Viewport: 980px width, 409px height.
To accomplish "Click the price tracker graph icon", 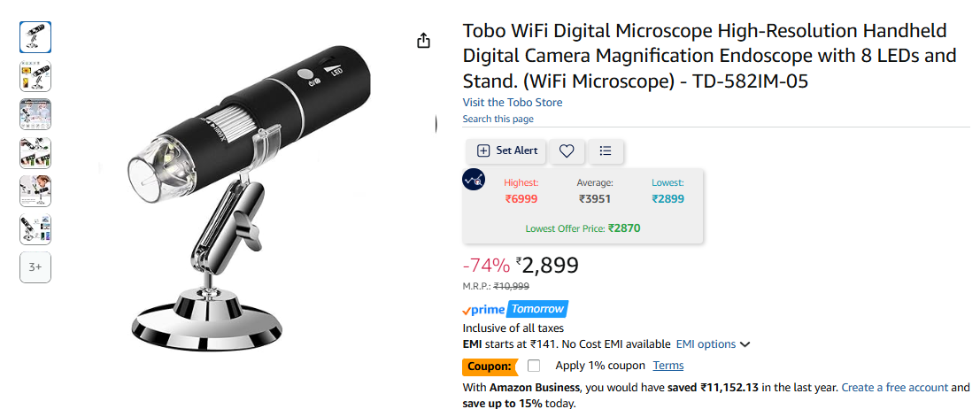I will point(473,180).
